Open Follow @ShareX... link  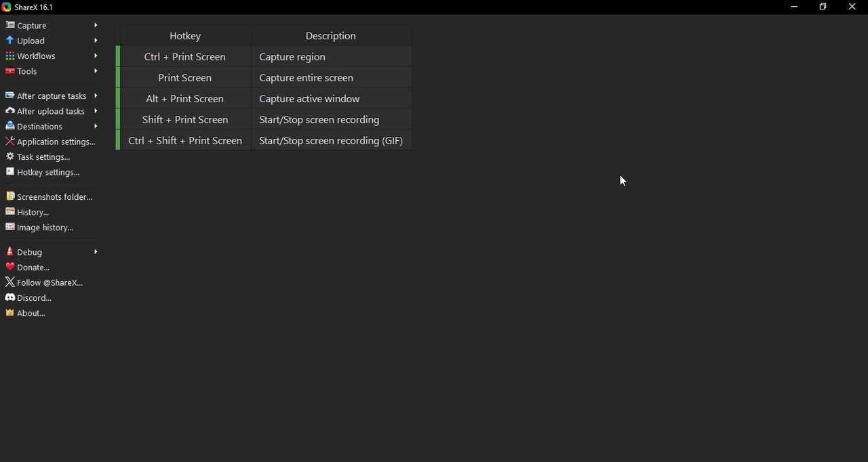click(x=51, y=282)
